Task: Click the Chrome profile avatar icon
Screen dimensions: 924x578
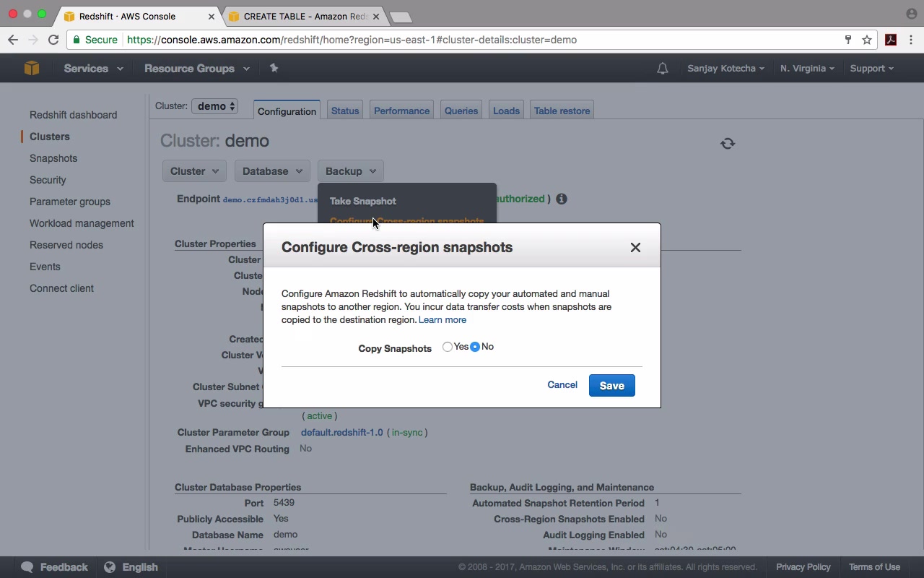Action: (911, 14)
